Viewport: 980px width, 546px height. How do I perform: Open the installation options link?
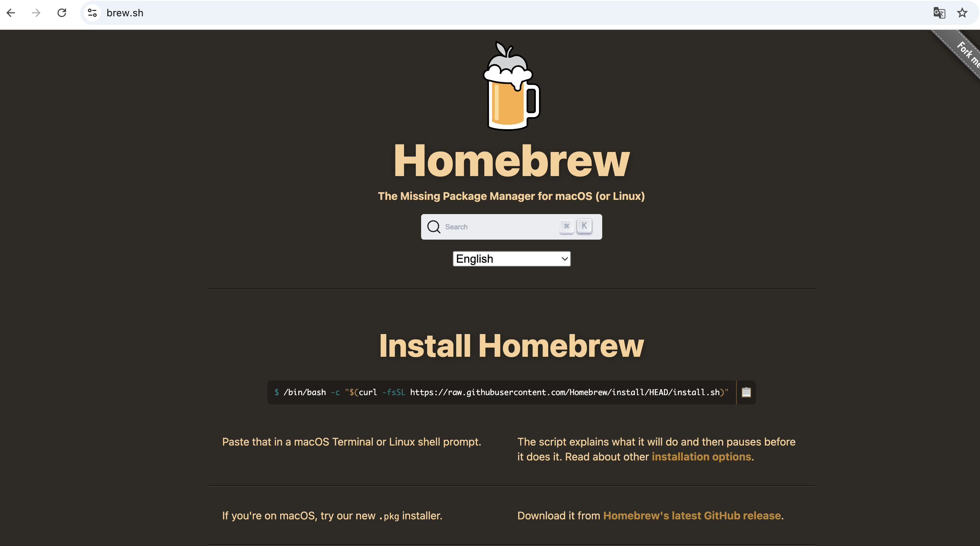click(x=701, y=457)
